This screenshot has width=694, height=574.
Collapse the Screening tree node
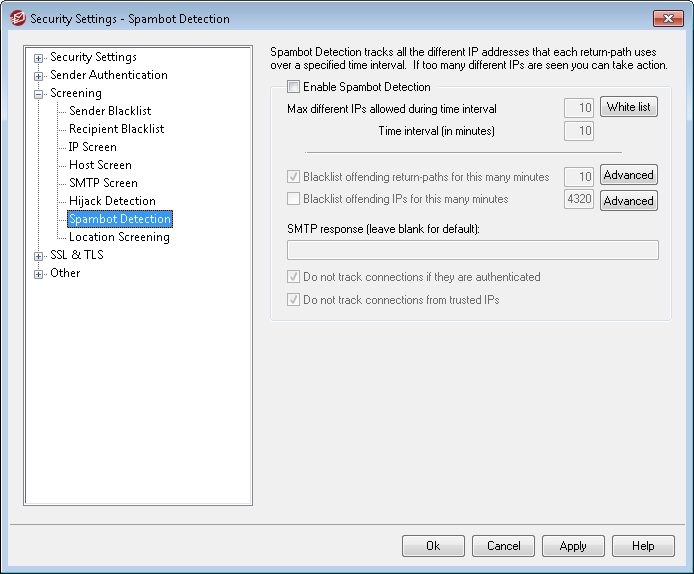click(39, 94)
